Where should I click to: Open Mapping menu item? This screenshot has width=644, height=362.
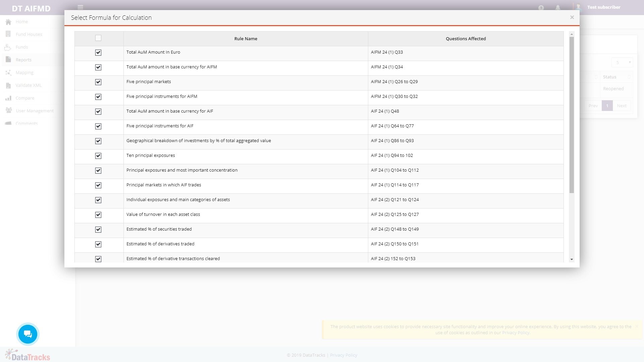[x=24, y=73]
